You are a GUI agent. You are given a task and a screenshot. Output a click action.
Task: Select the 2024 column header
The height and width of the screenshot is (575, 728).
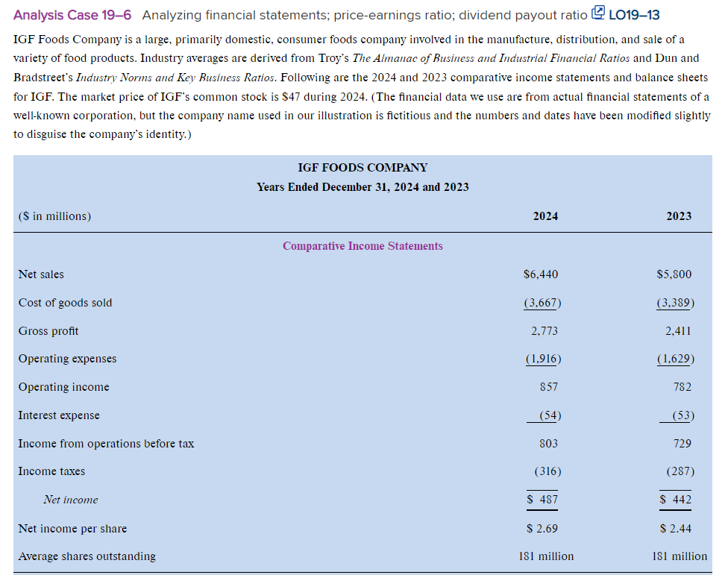tap(545, 216)
